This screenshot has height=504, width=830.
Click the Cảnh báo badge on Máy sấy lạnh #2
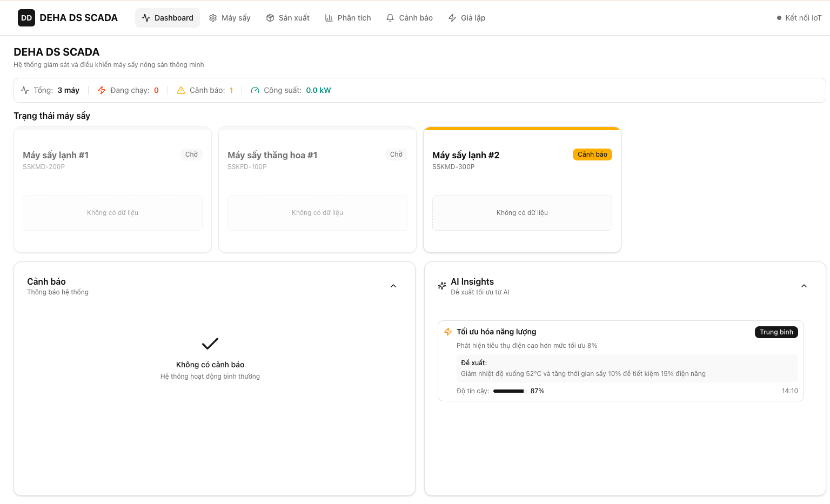tap(592, 154)
